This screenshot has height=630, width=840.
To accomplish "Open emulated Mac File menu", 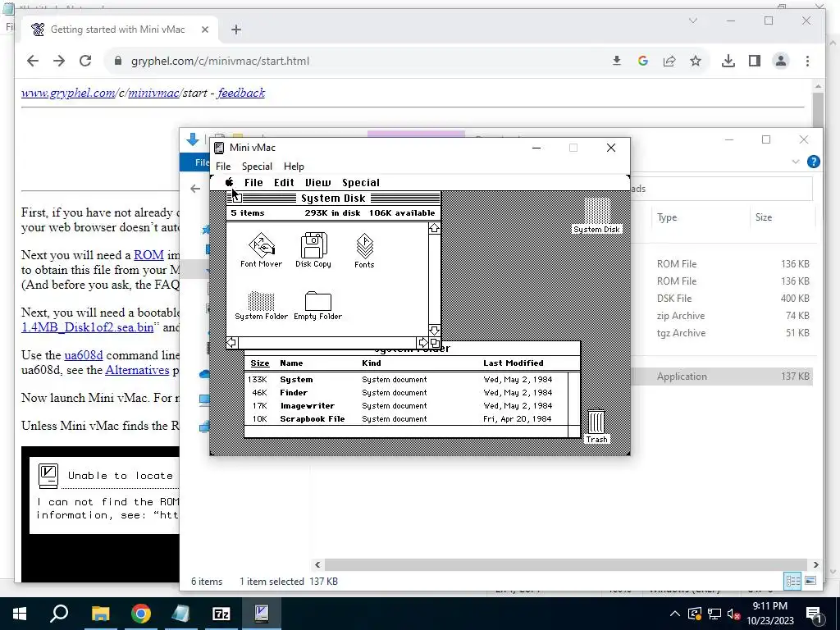I will coord(253,182).
